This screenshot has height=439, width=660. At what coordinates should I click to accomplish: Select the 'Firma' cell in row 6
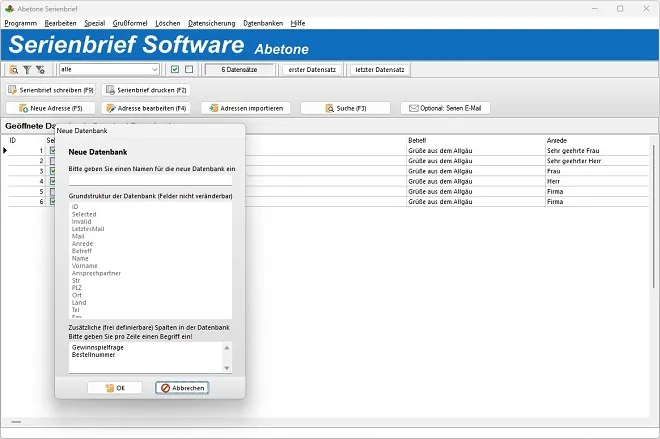(598, 202)
